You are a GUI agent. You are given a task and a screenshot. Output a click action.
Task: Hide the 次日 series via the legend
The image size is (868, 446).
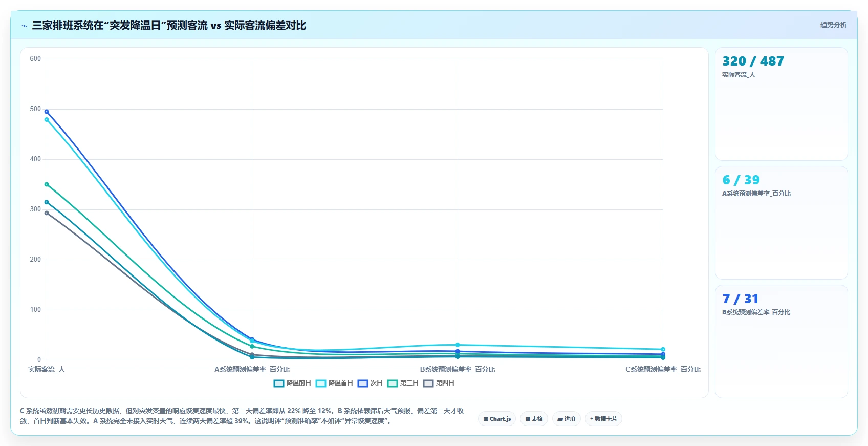coord(370,383)
